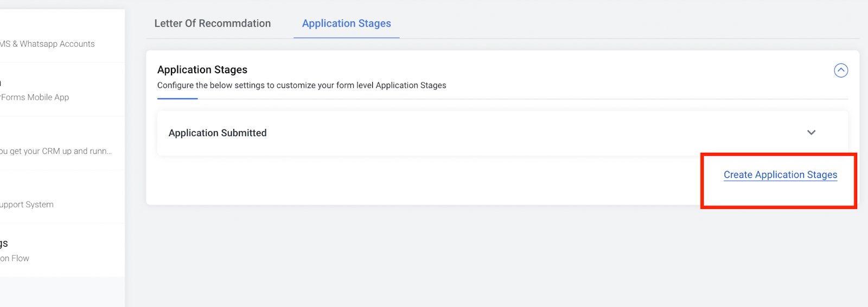Select the Application Stages tab
Image resolution: width=868 pixels, height=307 pixels.
[346, 23]
